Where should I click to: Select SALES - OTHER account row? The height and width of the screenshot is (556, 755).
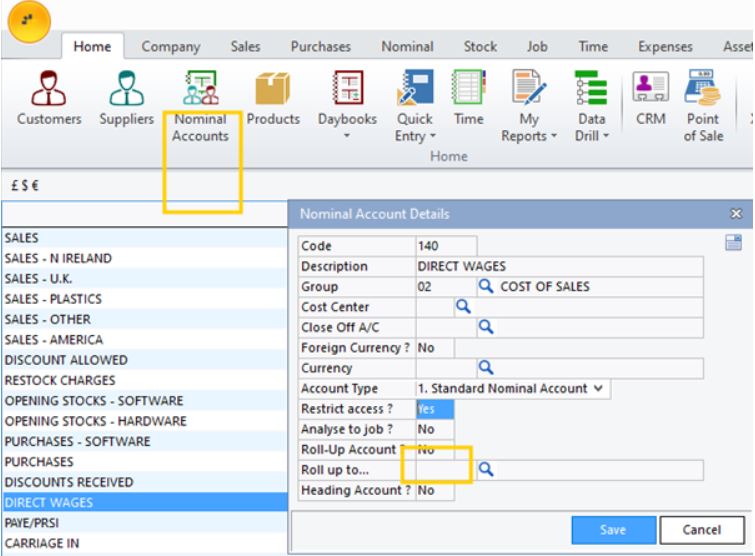[x=144, y=319]
